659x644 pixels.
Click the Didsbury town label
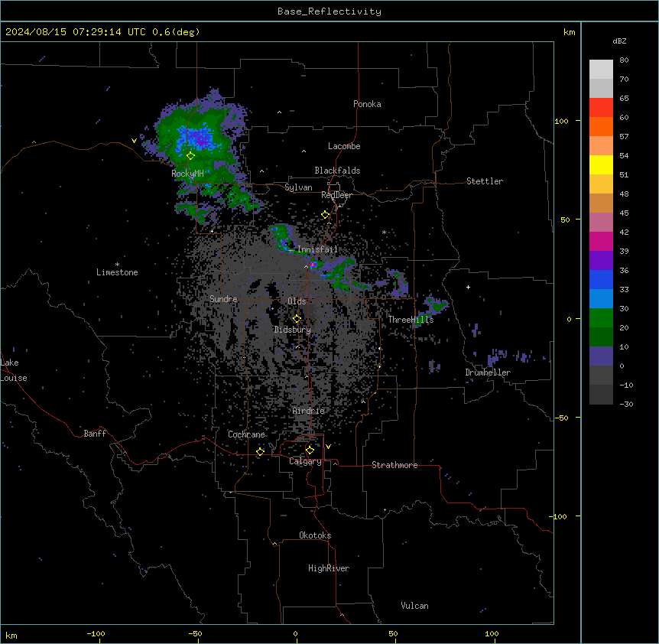tap(293, 330)
